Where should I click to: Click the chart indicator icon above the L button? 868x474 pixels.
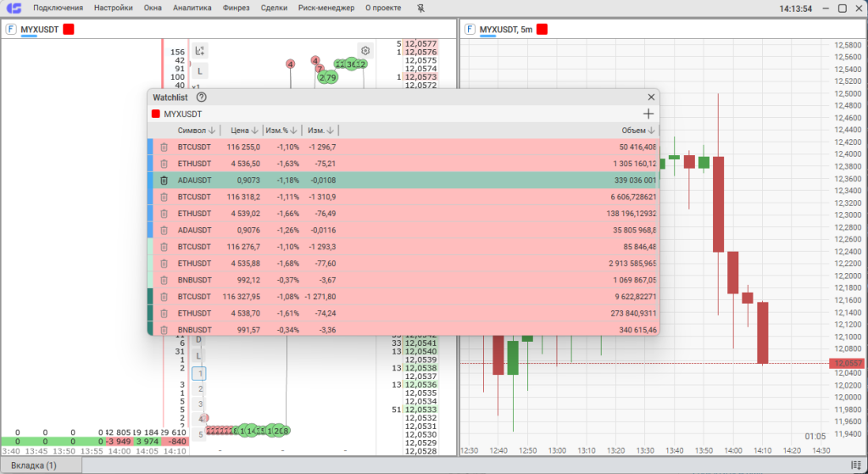point(200,51)
